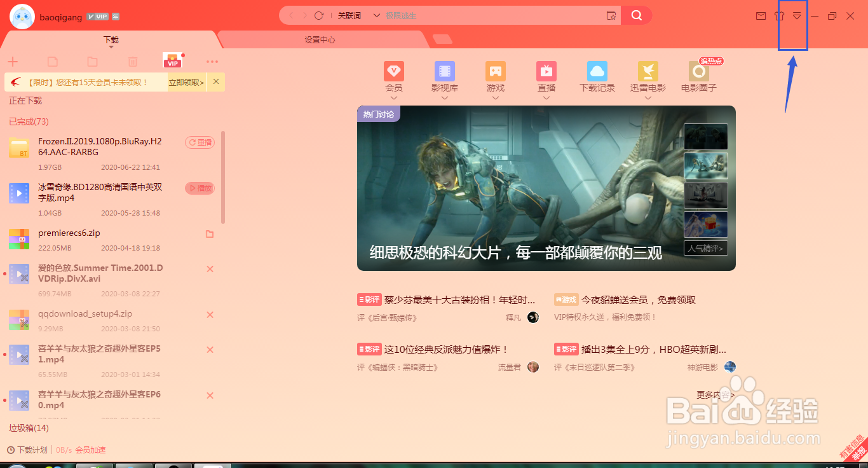This screenshot has width=868, height=468.
Task: Remove the 爱的色放.Summer Time failed item
Action: pyautogui.click(x=210, y=269)
